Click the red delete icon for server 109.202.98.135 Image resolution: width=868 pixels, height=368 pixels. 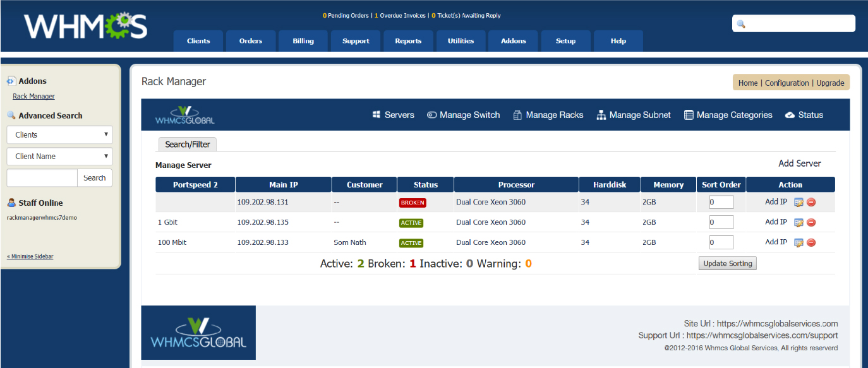pos(811,223)
